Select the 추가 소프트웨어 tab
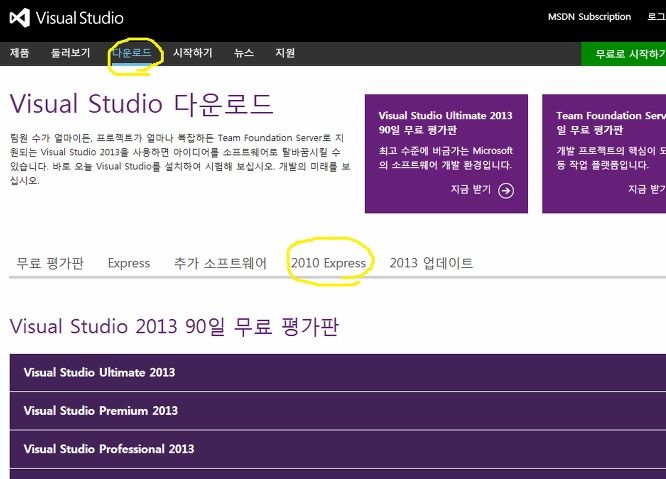The image size is (666, 479). tap(220, 263)
